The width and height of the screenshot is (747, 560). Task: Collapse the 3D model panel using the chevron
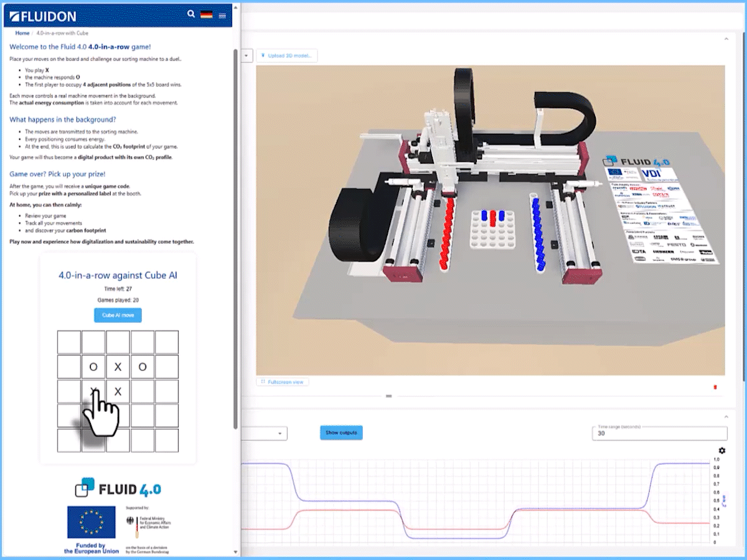[x=726, y=39]
